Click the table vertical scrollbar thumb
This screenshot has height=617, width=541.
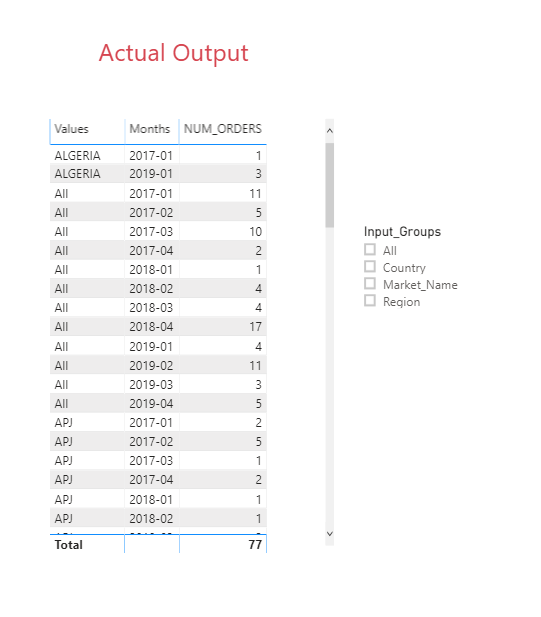pyautogui.click(x=330, y=185)
